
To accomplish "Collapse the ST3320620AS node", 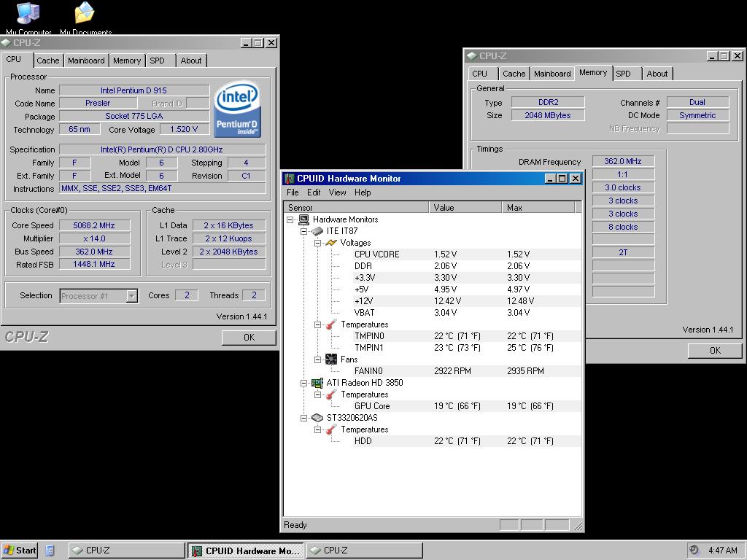I will click(304, 418).
